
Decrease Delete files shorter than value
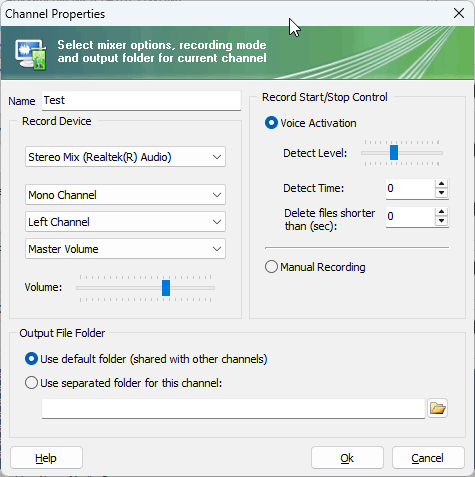pos(442,221)
